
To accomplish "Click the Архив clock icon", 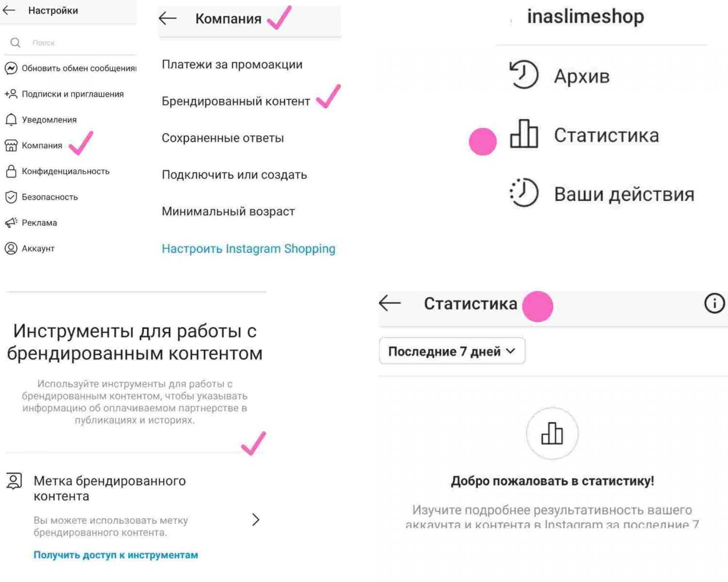I will (524, 75).
